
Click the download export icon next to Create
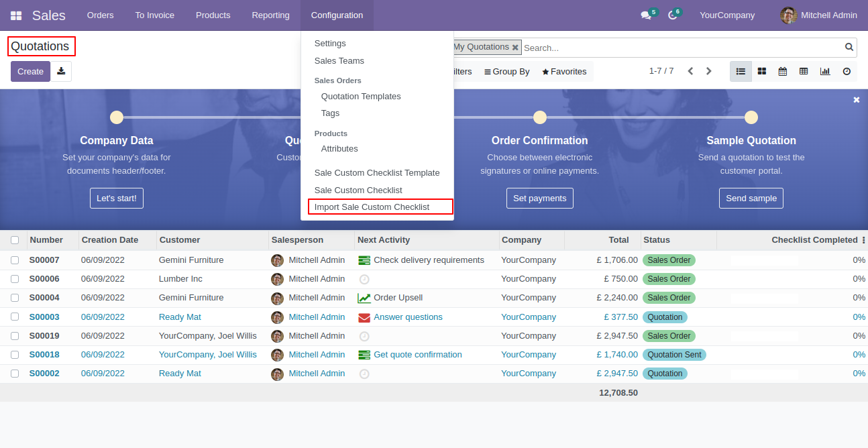(x=61, y=71)
